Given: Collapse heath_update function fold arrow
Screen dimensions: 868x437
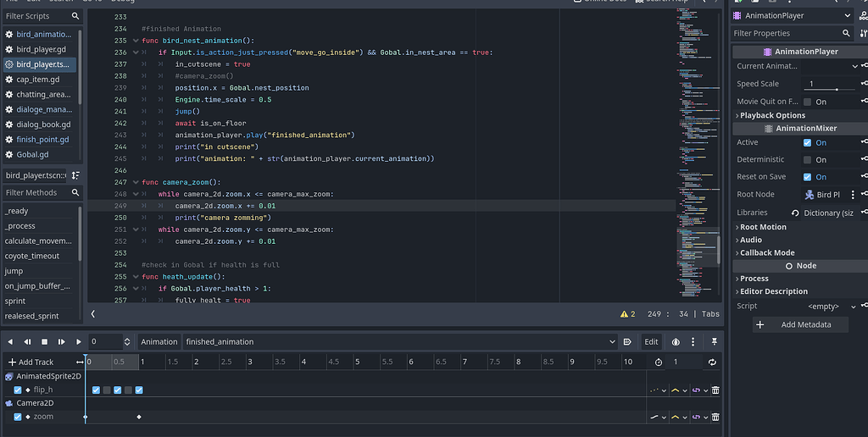Looking at the screenshot, I should point(136,277).
